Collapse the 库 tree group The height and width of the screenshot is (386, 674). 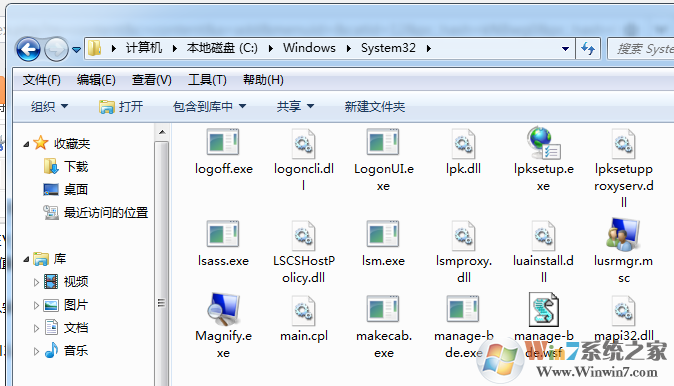pyautogui.click(x=26, y=259)
